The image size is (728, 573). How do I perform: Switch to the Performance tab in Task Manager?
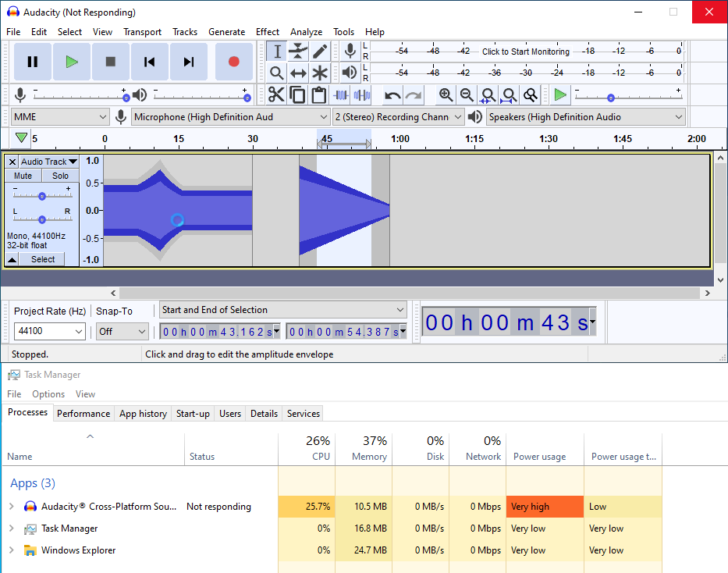coord(83,413)
